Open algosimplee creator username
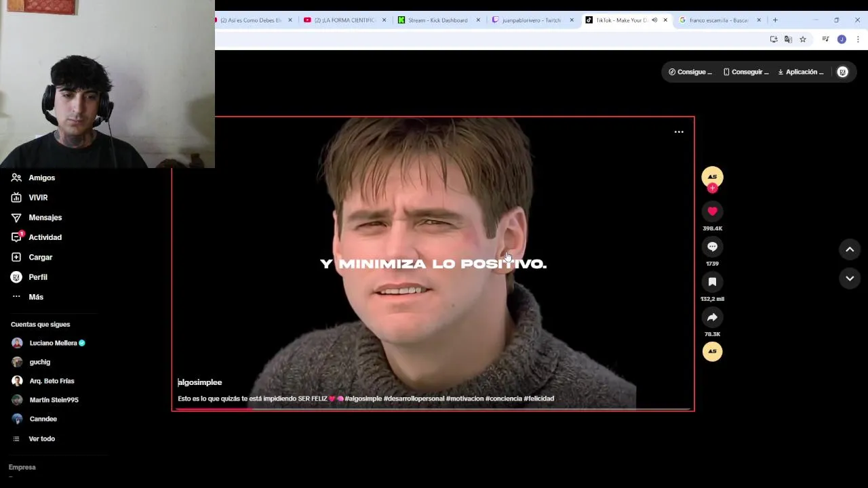 (200, 382)
